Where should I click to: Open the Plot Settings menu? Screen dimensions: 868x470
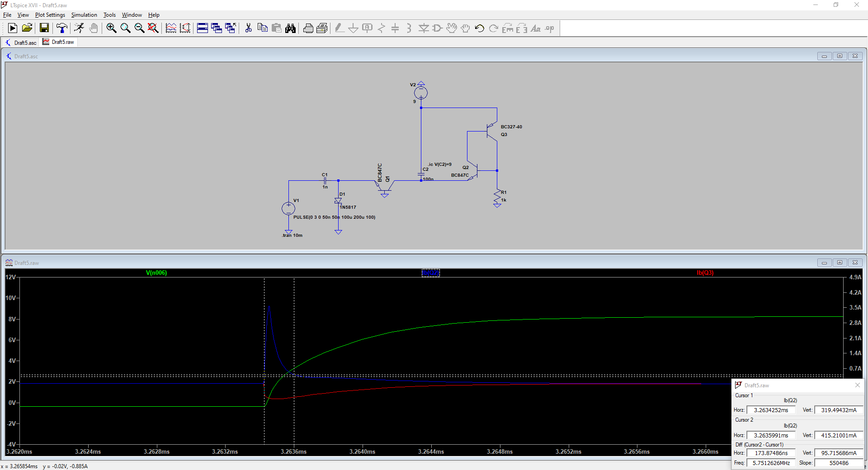(x=50, y=15)
